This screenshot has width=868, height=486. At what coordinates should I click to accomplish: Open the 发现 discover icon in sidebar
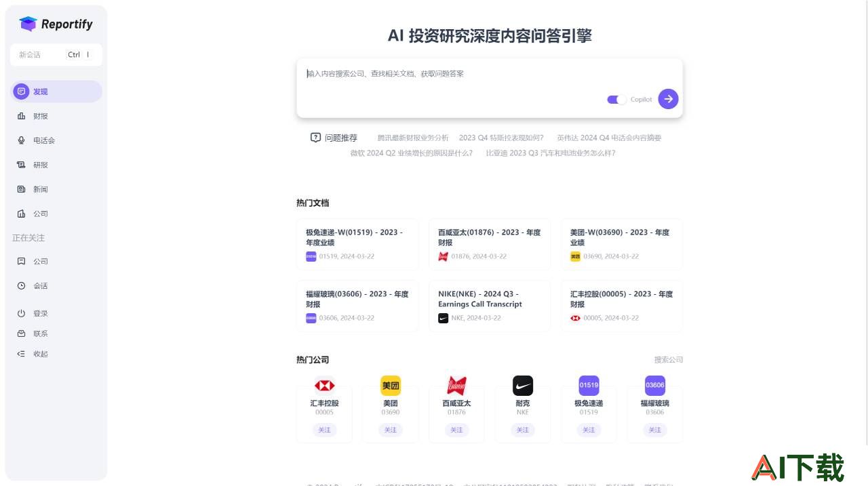click(x=21, y=92)
